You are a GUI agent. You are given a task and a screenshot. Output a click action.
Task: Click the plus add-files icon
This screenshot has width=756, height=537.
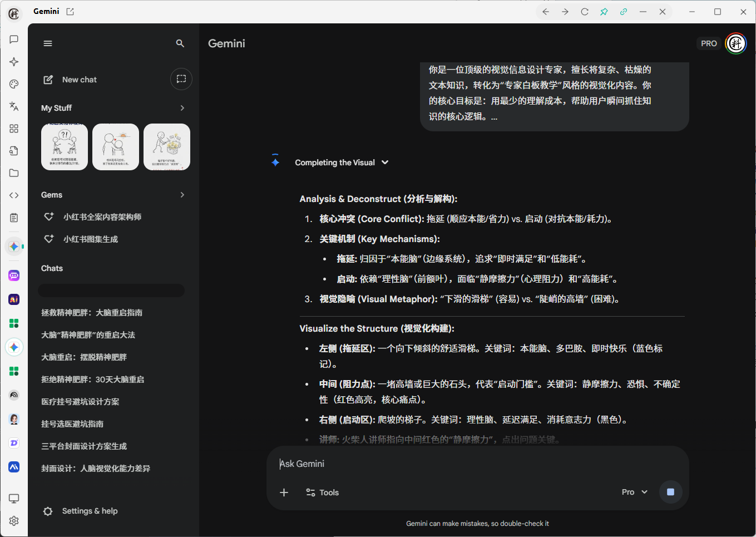284,492
